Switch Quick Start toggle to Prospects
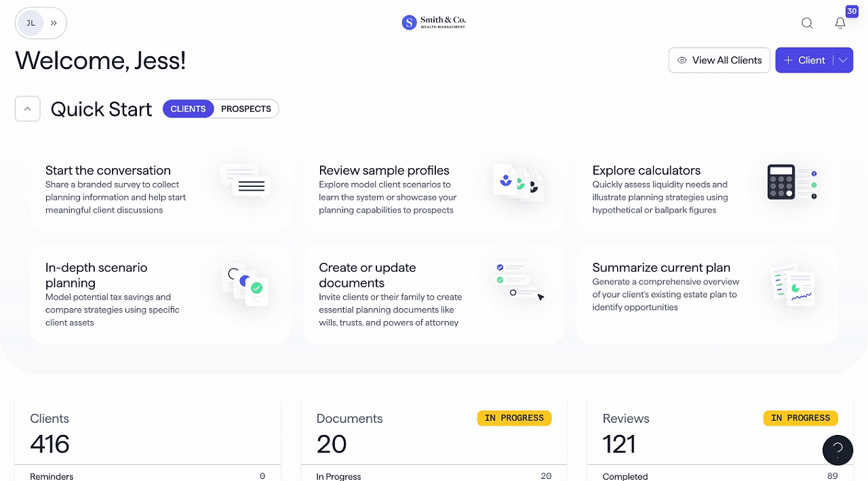The height and width of the screenshot is (481, 868). [245, 109]
